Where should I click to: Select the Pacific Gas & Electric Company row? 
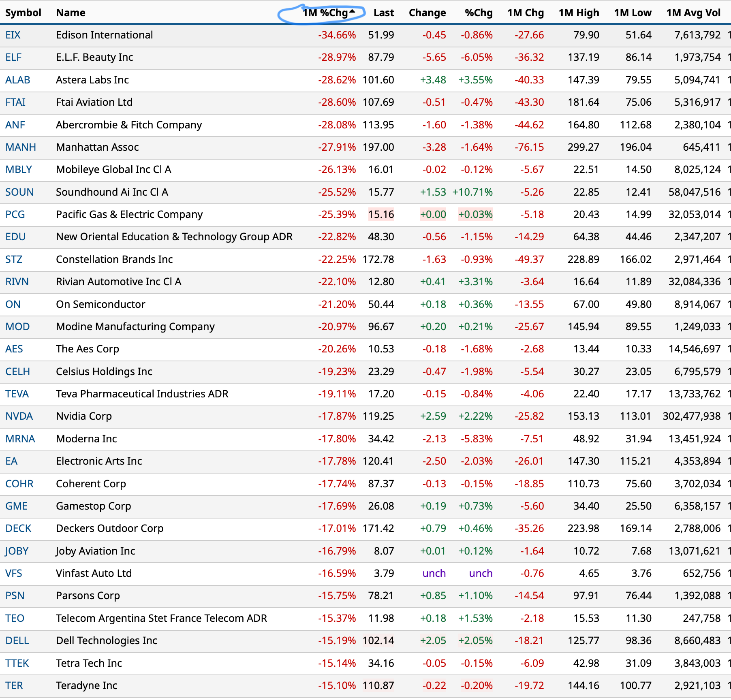coord(129,215)
